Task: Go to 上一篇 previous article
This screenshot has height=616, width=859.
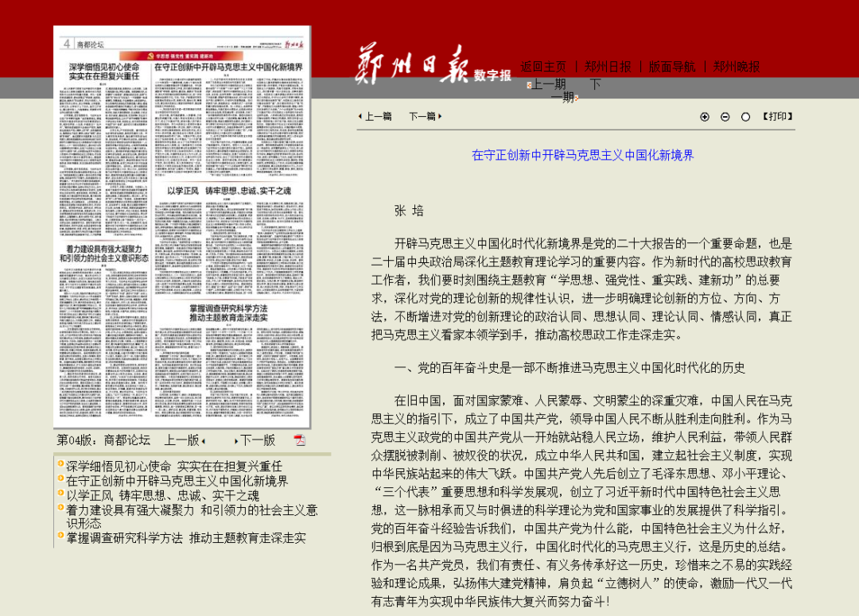Action: [x=375, y=117]
